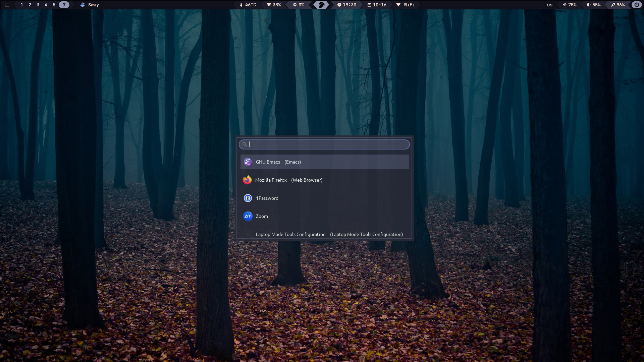Switch to workspace 1
This screenshot has width=644, height=362.
[x=22, y=5]
